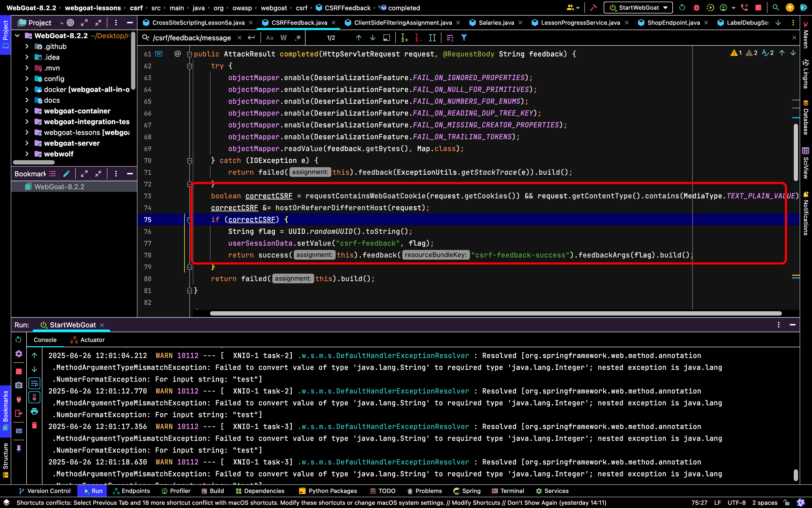Viewport: 812px width, 508px height.
Task: Toggle the Project side panel button
Action: click(5, 35)
